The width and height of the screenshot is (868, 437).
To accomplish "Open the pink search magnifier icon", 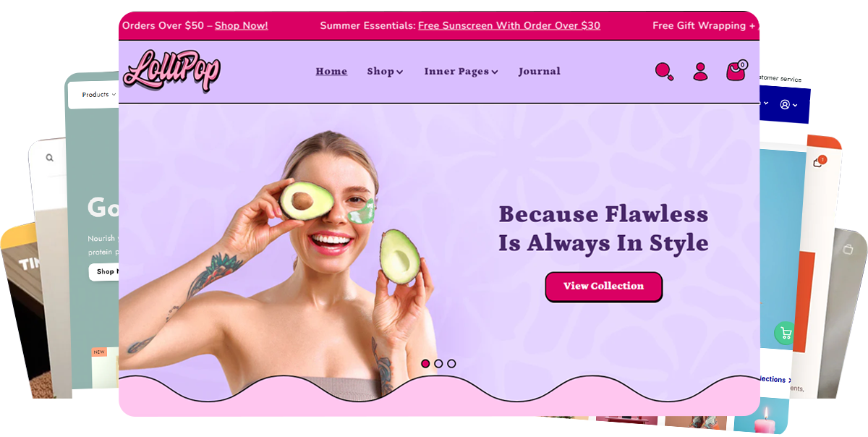I will 664,72.
